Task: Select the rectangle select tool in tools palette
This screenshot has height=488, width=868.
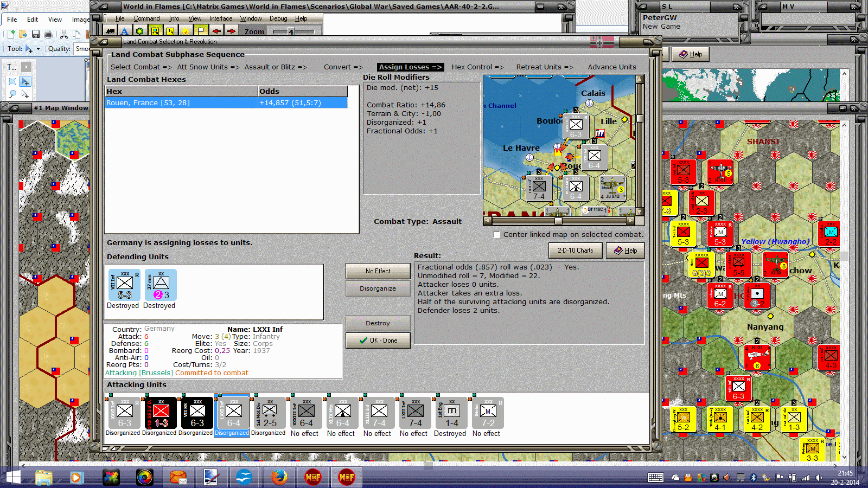Action: 12,81
